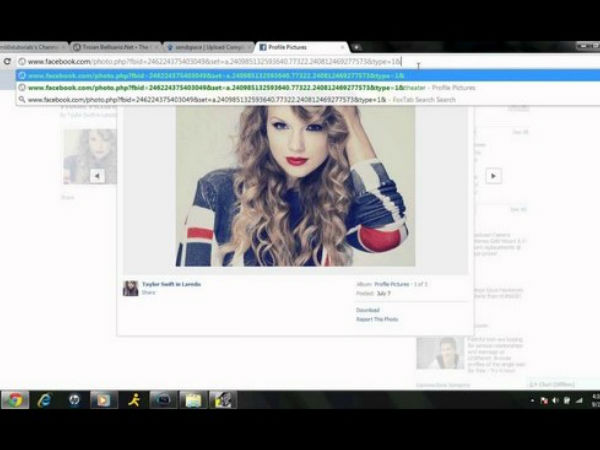
Task: Click the next photo arrow button
Action: pyautogui.click(x=492, y=175)
